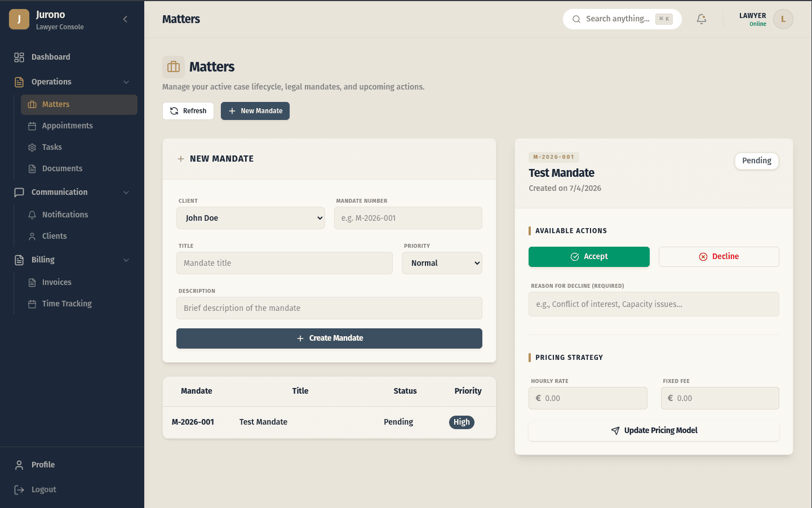Open the Priority dropdown set to Normal

point(442,263)
